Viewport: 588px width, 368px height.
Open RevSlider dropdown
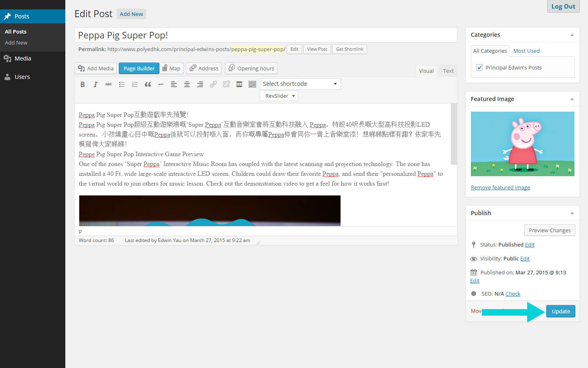pos(279,96)
